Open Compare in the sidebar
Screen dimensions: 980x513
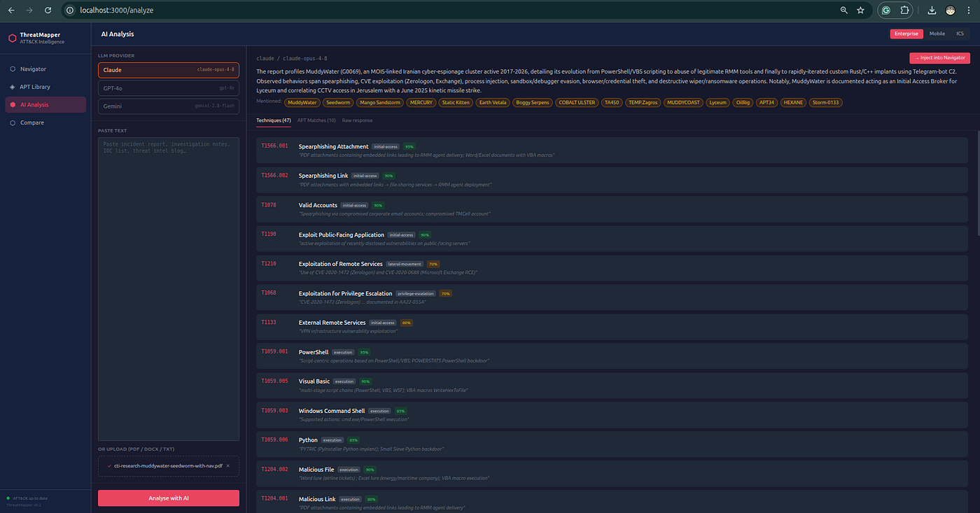[45, 122]
